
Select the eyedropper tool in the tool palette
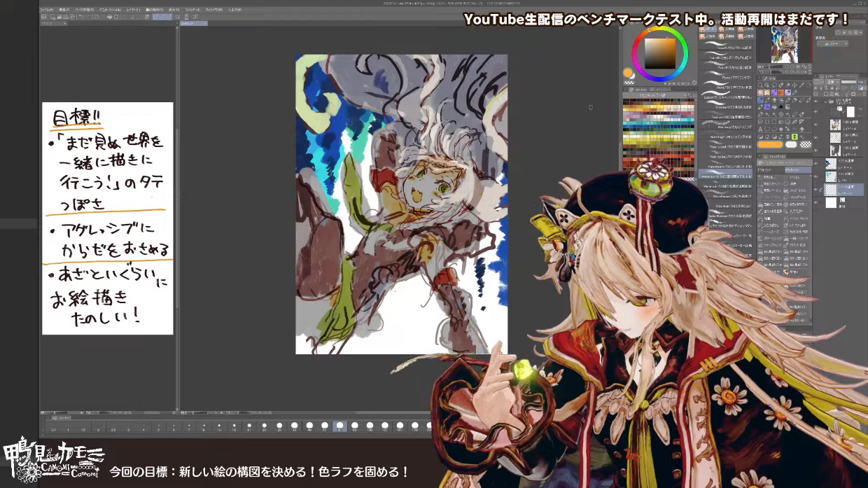point(801,85)
